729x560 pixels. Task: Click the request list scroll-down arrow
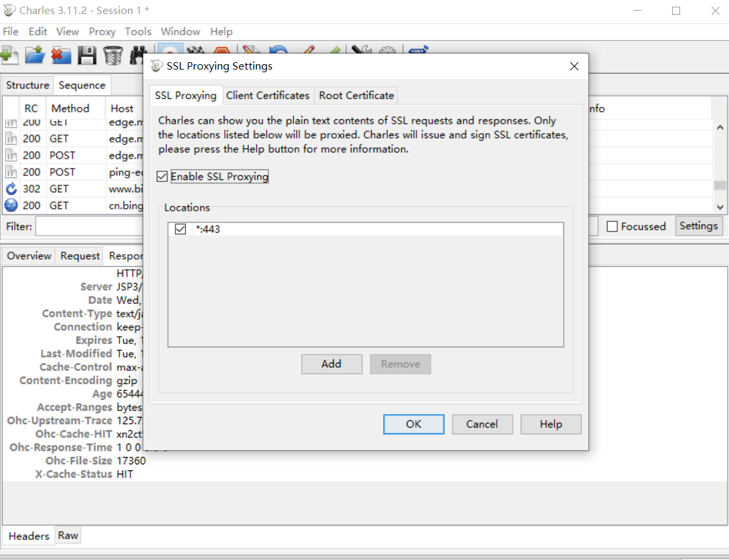(x=720, y=207)
